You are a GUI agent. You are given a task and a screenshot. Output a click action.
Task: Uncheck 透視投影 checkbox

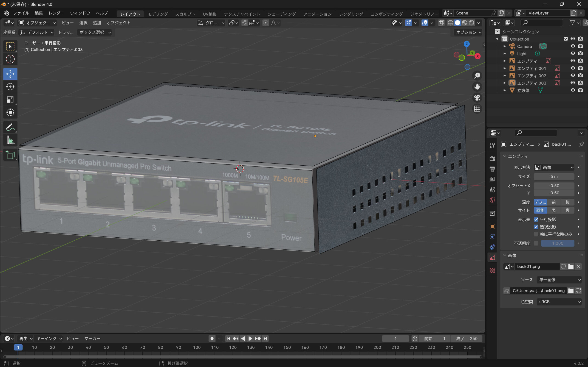point(536,227)
